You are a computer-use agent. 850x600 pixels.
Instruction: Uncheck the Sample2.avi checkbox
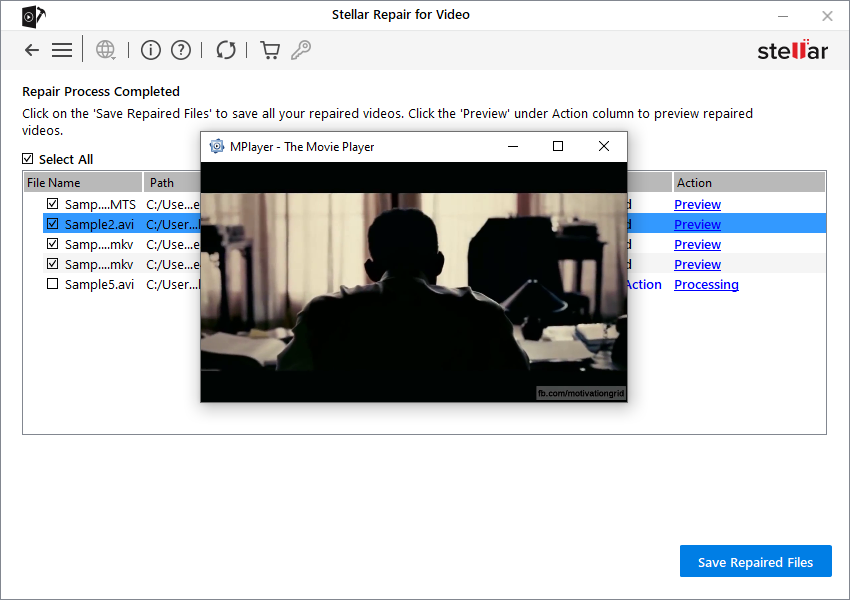(53, 224)
